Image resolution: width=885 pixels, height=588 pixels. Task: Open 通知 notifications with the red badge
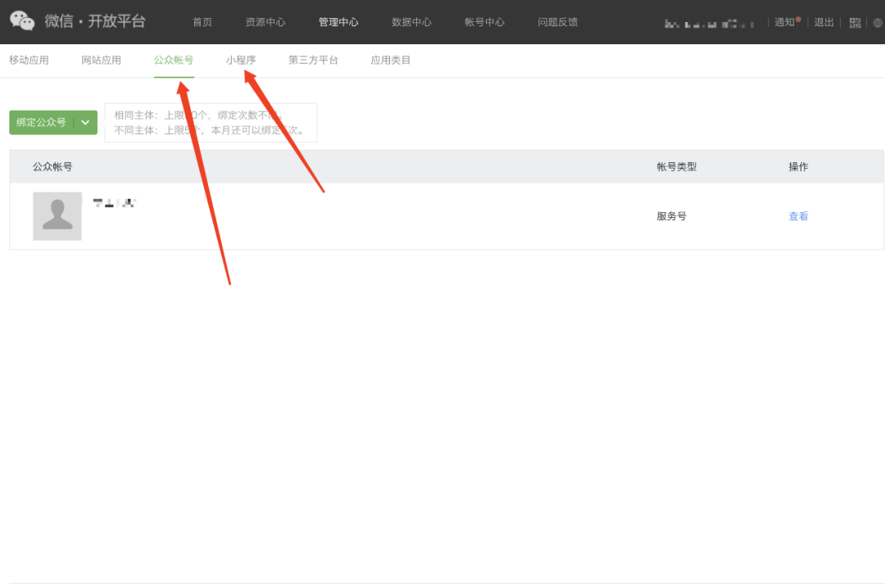tap(783, 22)
